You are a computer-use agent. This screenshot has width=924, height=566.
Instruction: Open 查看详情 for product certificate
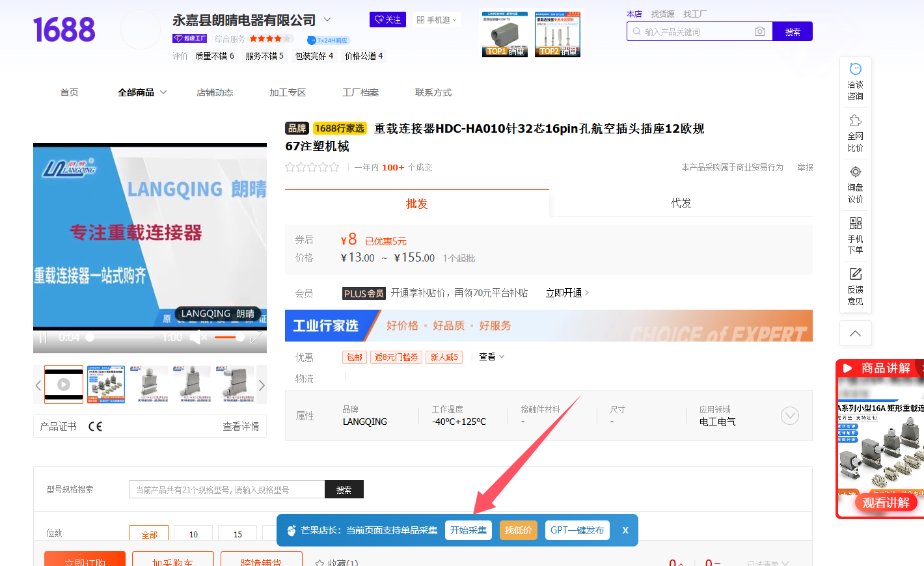(x=241, y=426)
